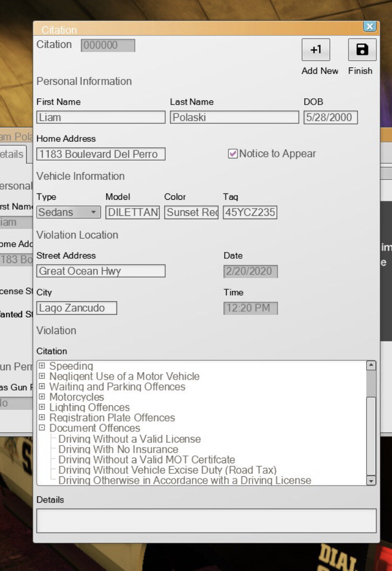Expand Negligent Use of a Motor Vehicle
This screenshot has height=571, width=392.
[42, 376]
